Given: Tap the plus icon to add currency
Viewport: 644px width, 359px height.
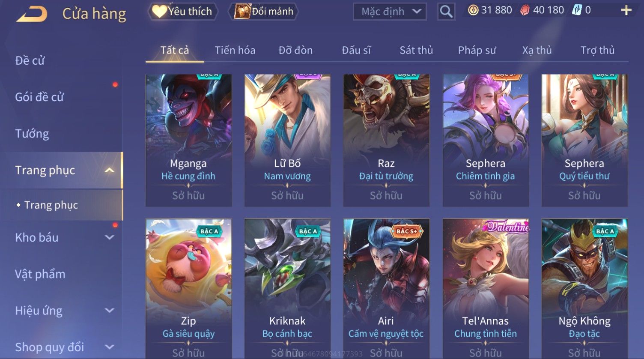Looking at the screenshot, I should [626, 10].
